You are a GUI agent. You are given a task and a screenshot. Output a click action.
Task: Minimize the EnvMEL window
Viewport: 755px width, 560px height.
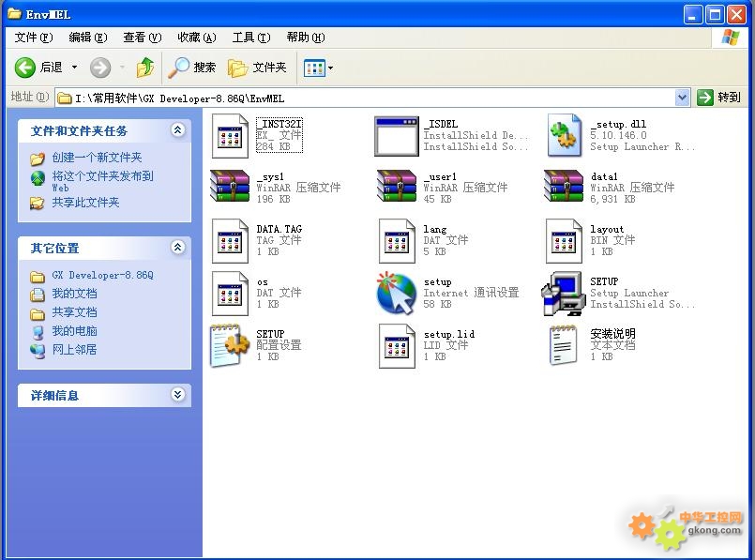tap(693, 15)
